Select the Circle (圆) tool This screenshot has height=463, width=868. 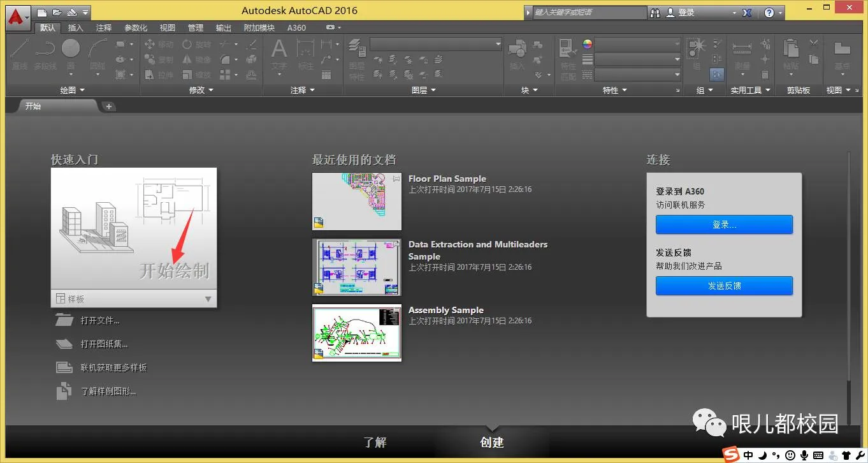click(71, 55)
